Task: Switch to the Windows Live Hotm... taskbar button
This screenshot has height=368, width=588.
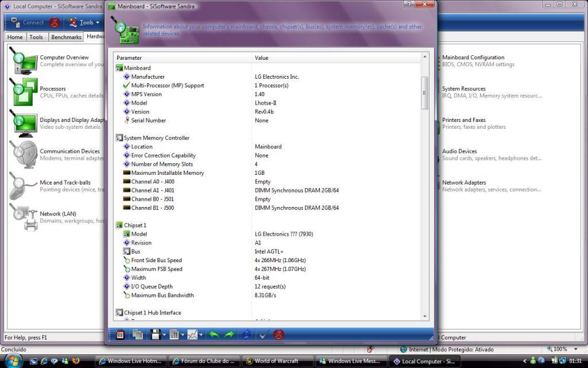Action: tap(130, 361)
